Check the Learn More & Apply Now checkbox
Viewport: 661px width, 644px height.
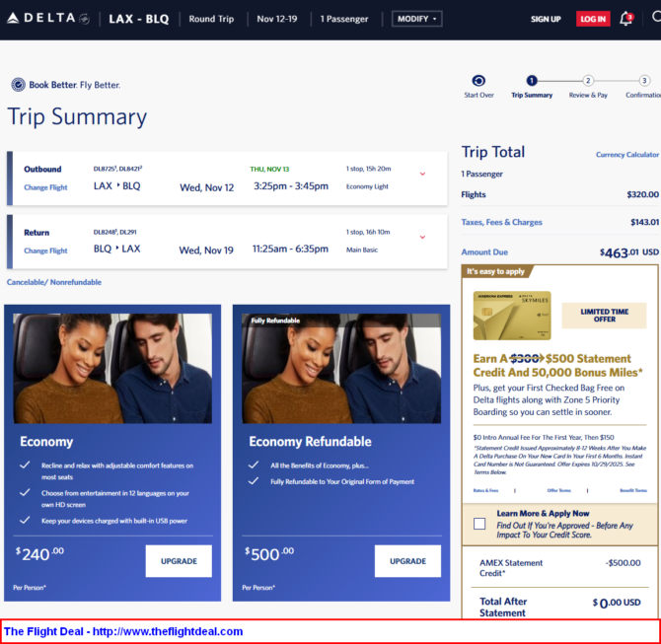coord(479,524)
